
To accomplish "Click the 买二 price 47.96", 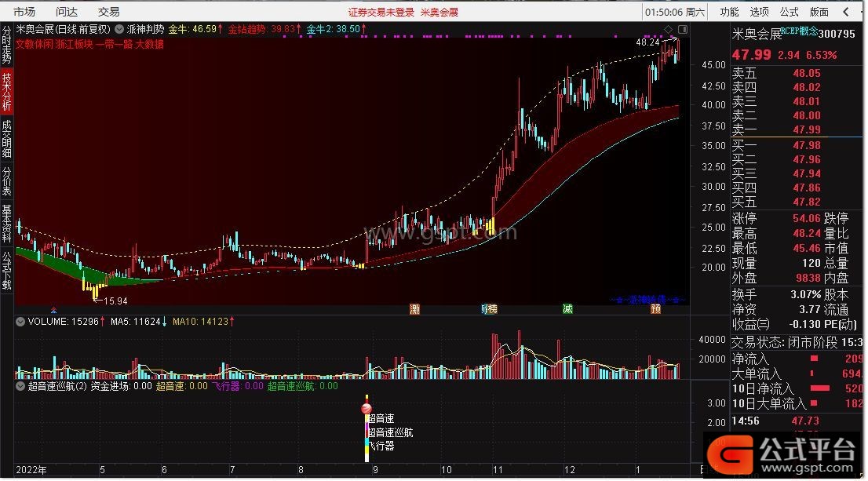I will (807, 159).
